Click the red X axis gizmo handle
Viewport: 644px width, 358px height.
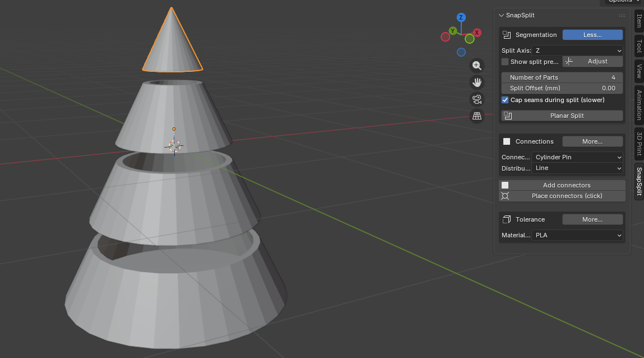pyautogui.click(x=477, y=33)
